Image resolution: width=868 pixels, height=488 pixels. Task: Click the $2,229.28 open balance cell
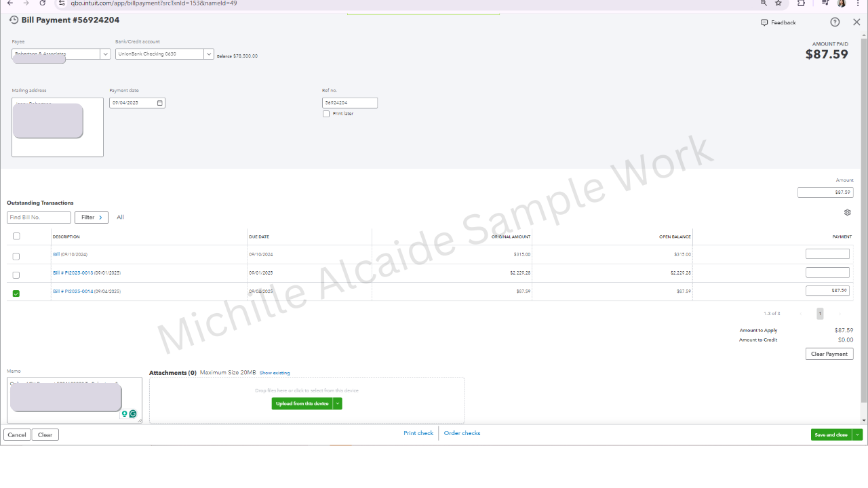tap(681, 272)
